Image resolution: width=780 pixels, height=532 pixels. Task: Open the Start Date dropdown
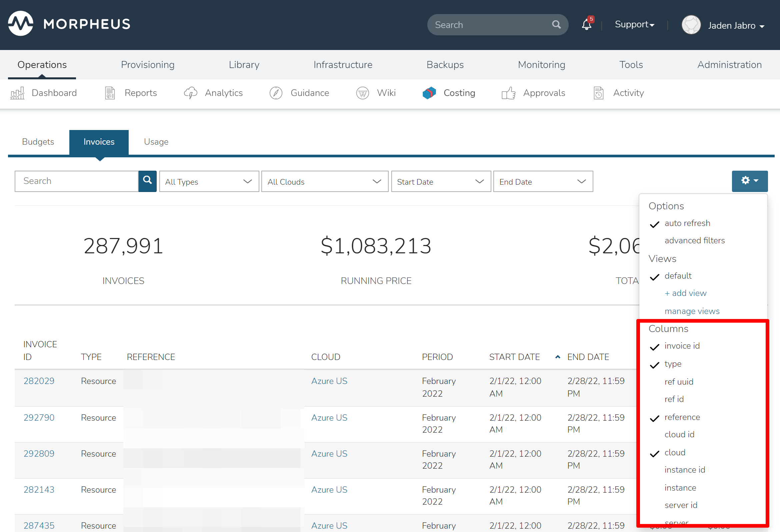tap(441, 182)
